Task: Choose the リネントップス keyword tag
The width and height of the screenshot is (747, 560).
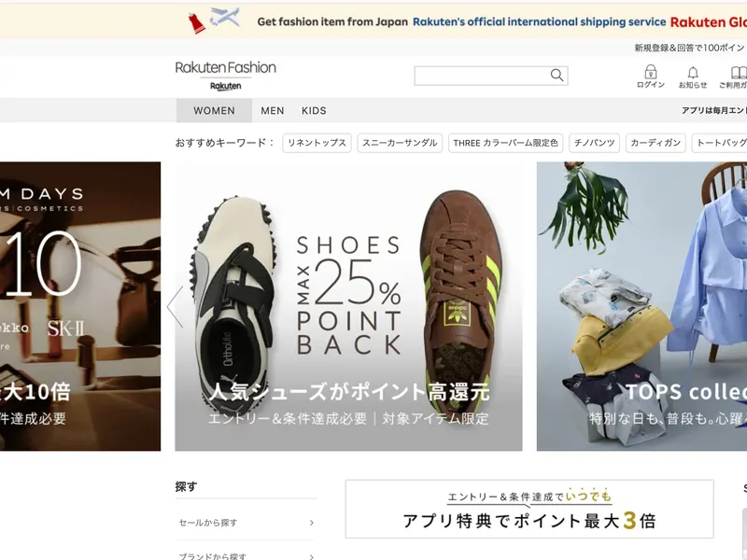Action: point(317,143)
